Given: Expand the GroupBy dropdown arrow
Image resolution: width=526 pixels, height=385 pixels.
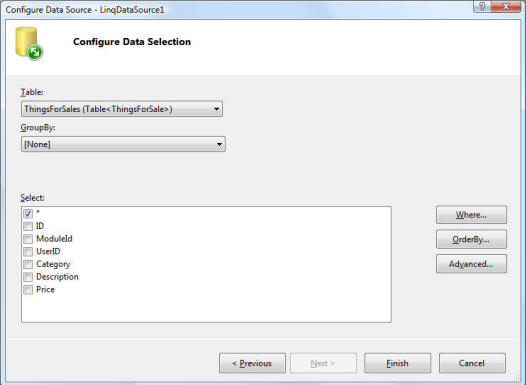Looking at the screenshot, I should coord(219,144).
